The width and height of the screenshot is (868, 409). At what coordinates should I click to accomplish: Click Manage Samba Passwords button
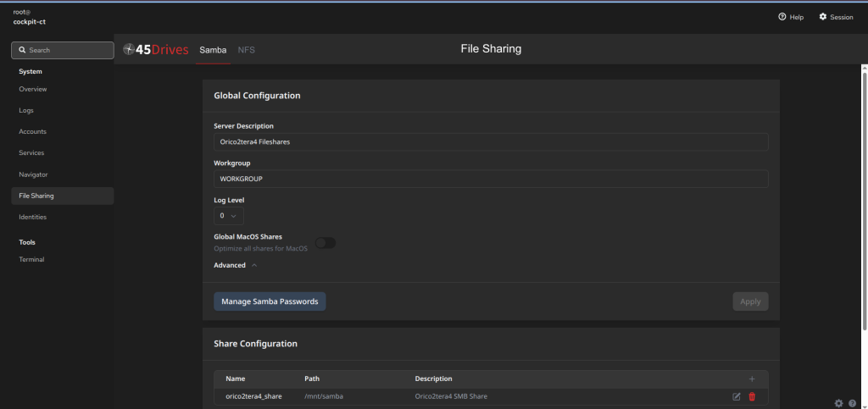(x=270, y=301)
